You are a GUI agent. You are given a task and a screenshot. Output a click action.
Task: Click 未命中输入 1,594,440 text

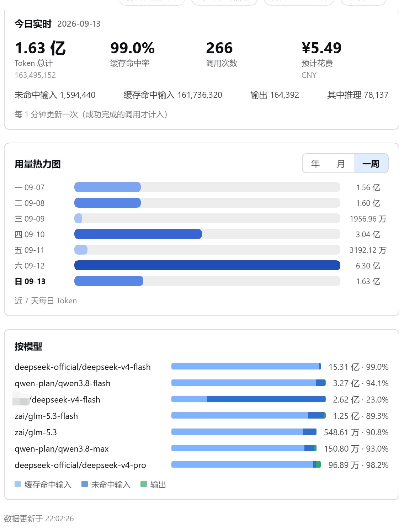55,95
